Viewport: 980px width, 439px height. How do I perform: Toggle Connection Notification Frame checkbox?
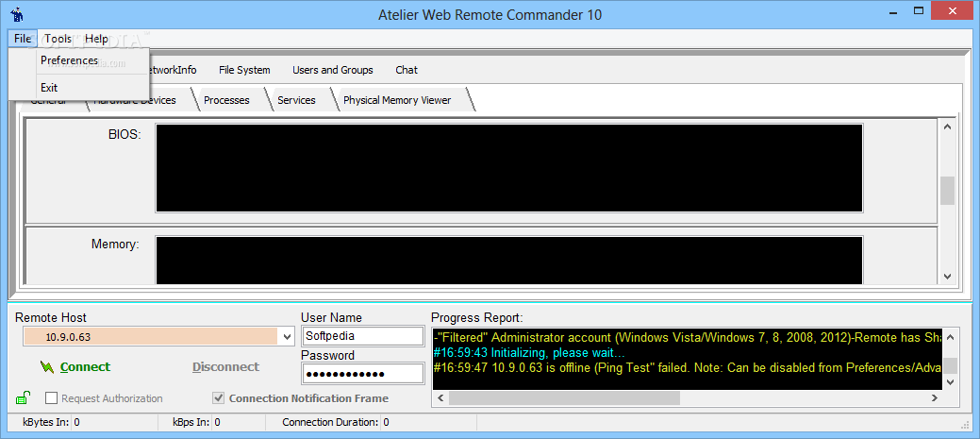pos(219,397)
